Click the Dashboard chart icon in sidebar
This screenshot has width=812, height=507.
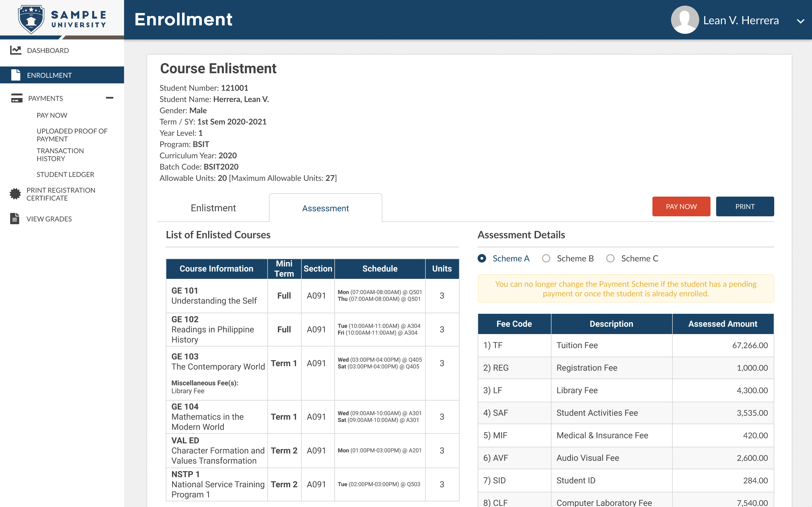click(x=16, y=50)
